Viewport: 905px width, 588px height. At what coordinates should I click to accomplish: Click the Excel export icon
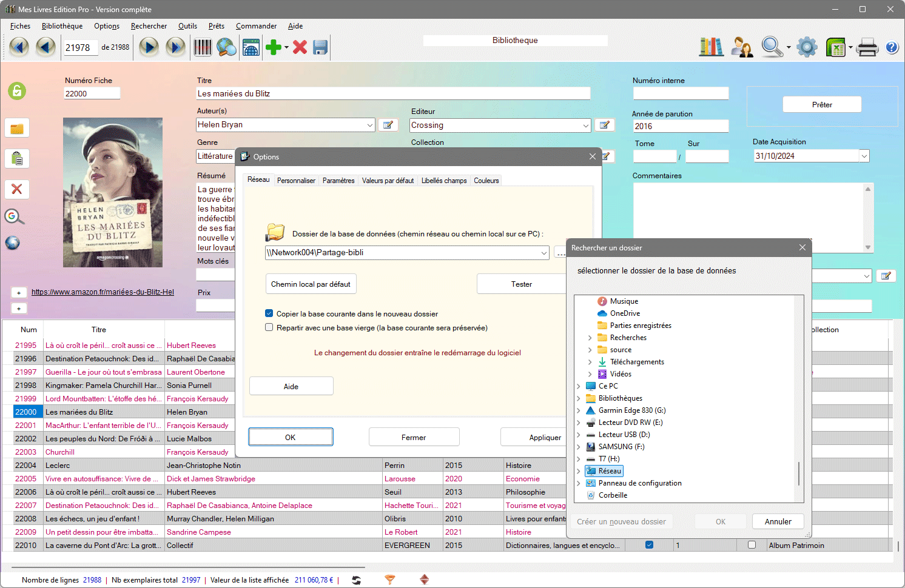(x=836, y=47)
